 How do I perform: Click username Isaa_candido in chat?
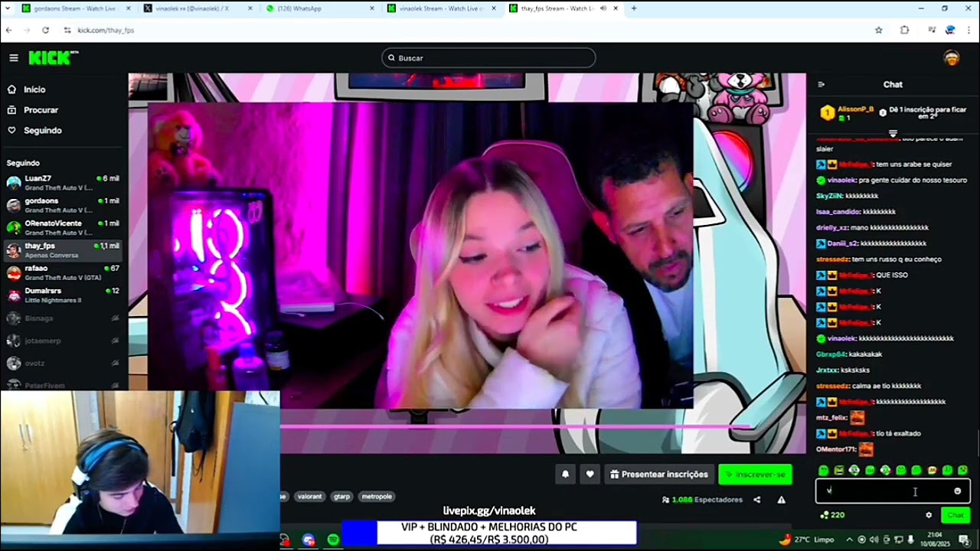tap(838, 212)
